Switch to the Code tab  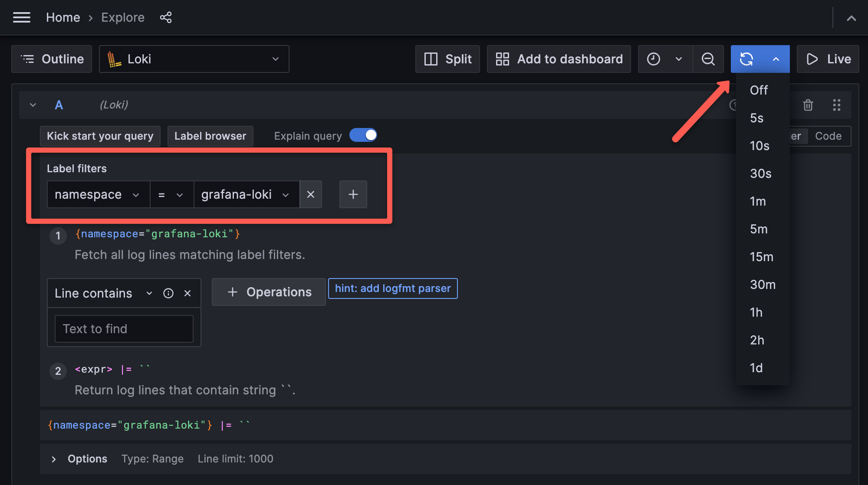click(828, 136)
